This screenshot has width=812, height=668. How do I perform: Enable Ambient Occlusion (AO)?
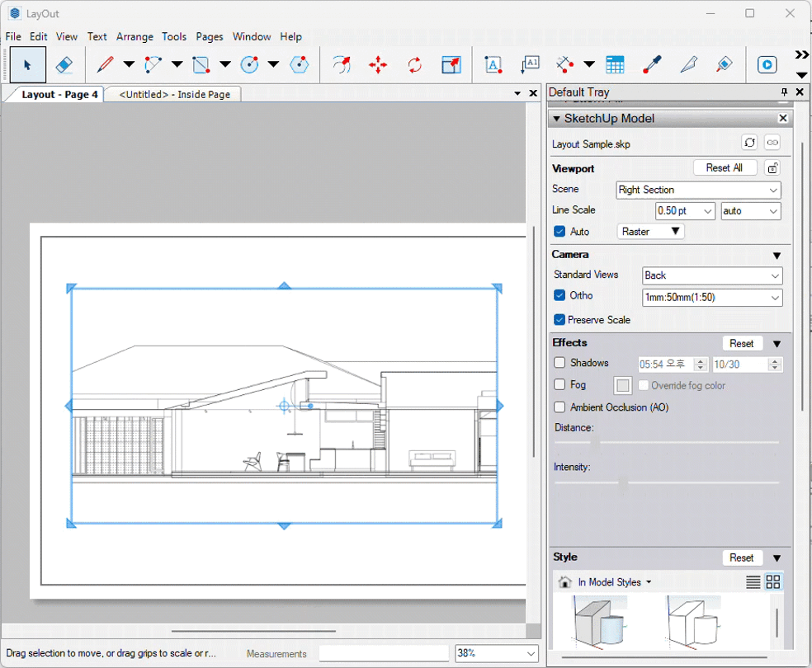[x=559, y=407]
